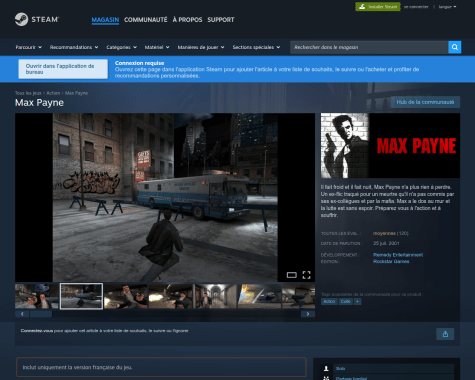Toggle theater mode on the screenshot viewer

292,275
